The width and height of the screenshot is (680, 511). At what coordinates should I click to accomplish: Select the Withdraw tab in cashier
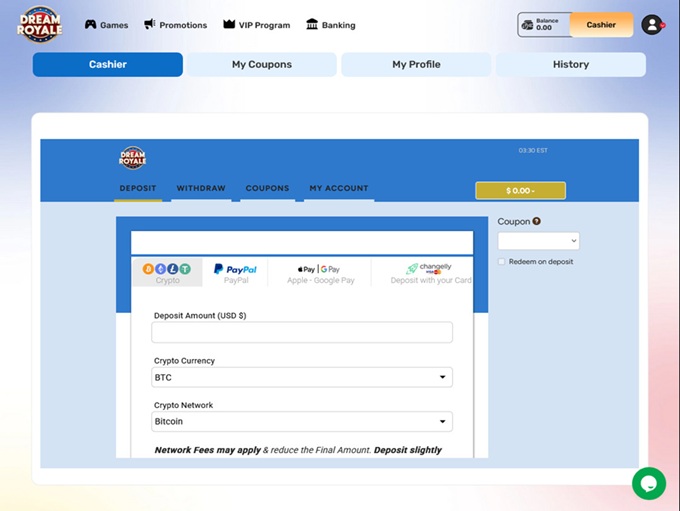[201, 188]
